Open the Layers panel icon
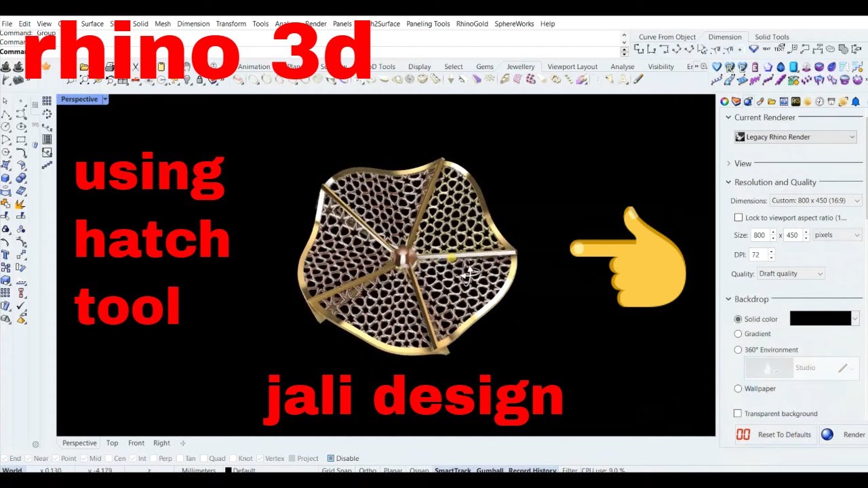The image size is (868, 488). (x=736, y=102)
